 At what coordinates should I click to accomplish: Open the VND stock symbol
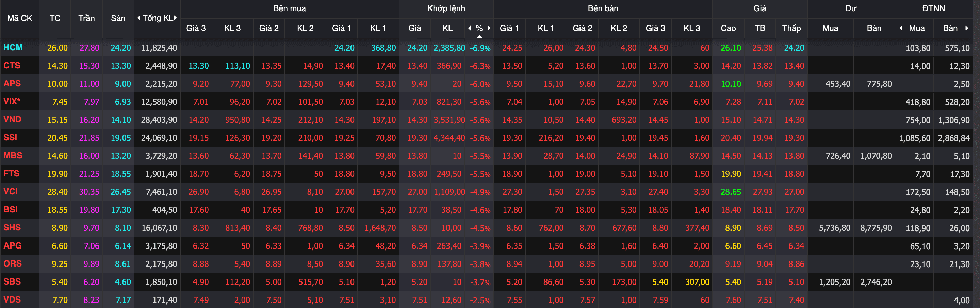click(12, 119)
